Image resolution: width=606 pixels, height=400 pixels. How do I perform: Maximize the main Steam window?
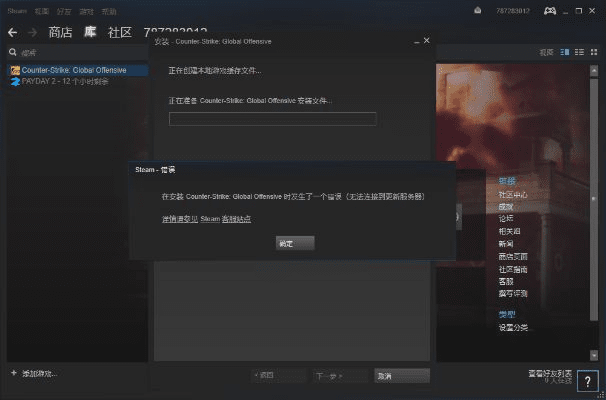579,11
